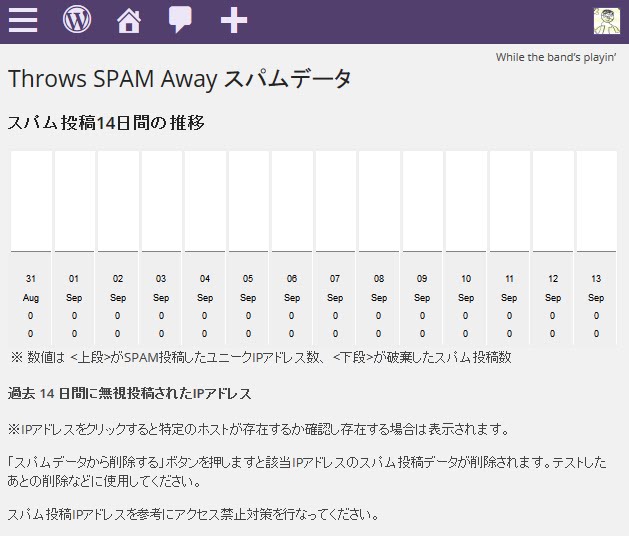Go to site via home icon
Image resolution: width=629 pixels, height=536 pixels.
point(129,21)
